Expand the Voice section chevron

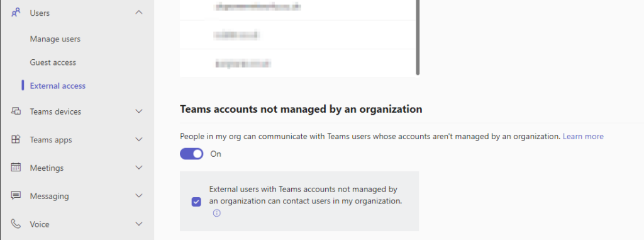139,224
